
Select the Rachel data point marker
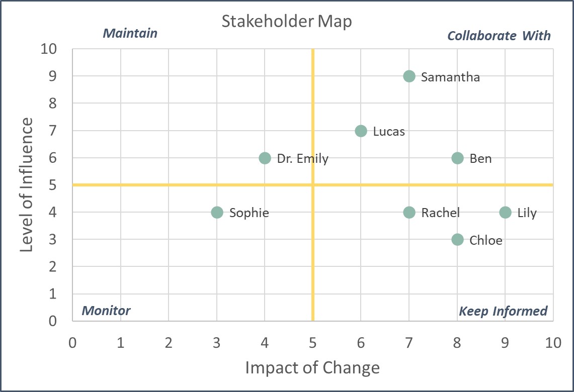409,213
